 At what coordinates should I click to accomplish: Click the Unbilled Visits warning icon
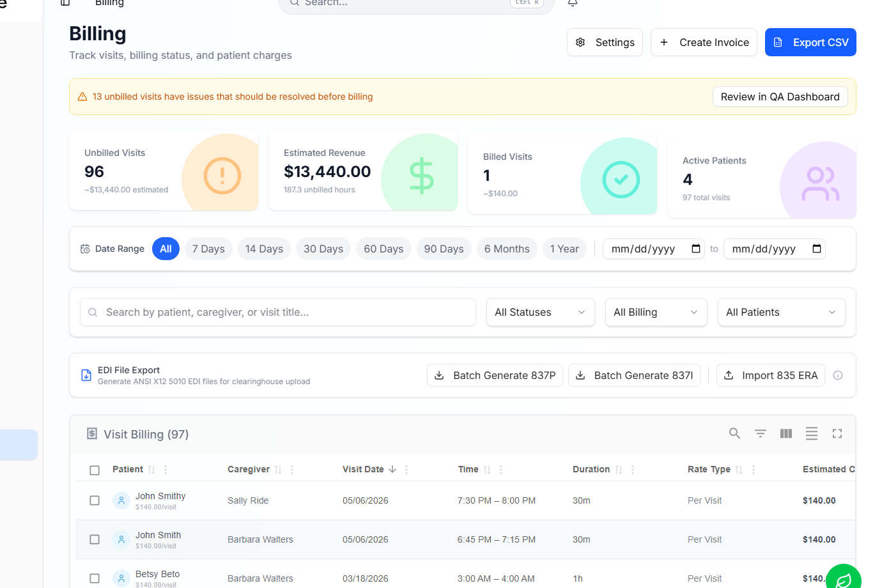[x=222, y=176]
